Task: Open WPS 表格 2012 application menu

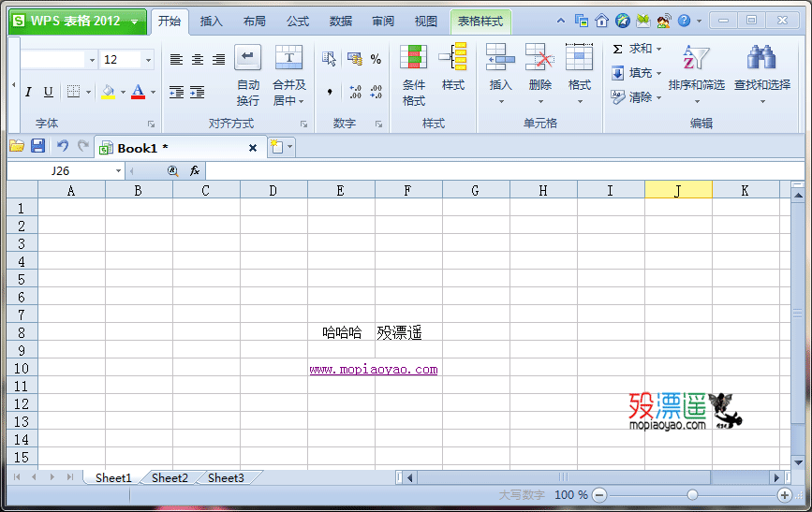Action: click(77, 21)
